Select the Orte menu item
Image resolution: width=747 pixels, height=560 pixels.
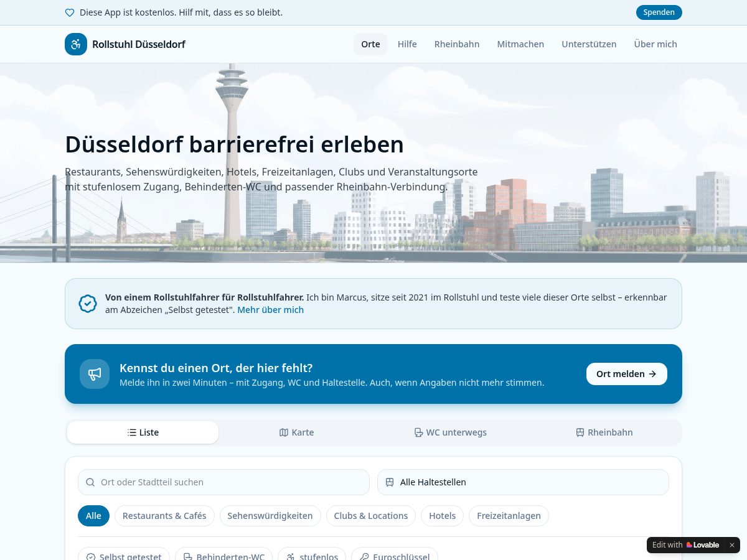(x=370, y=44)
